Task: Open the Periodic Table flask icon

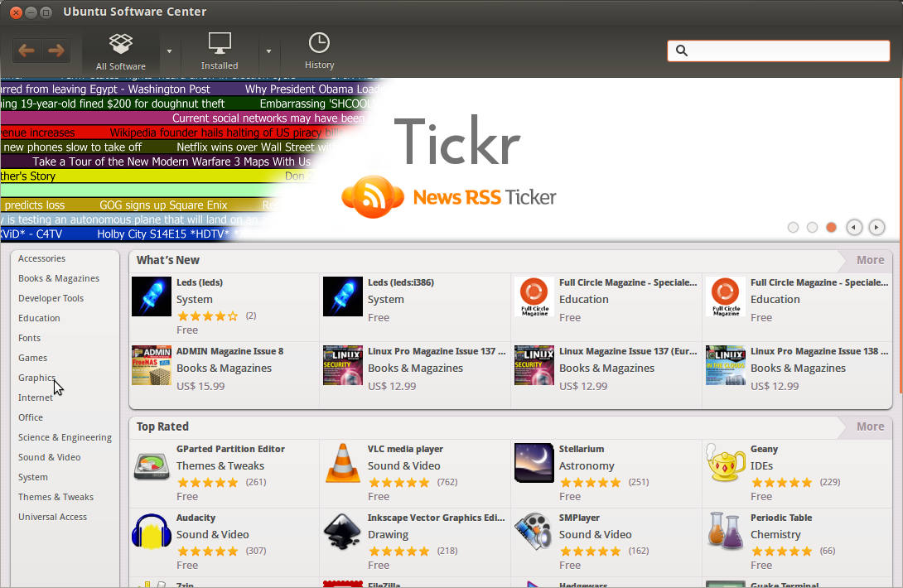Action: coord(725,532)
